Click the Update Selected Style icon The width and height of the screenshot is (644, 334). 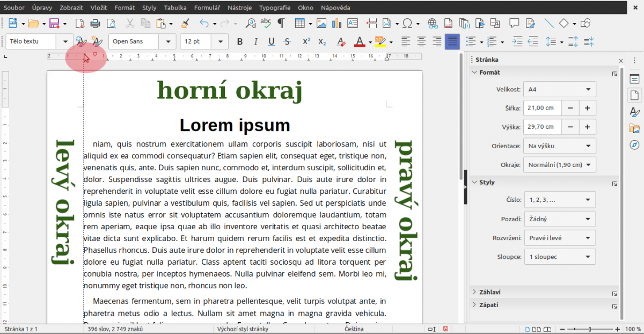[x=81, y=42]
